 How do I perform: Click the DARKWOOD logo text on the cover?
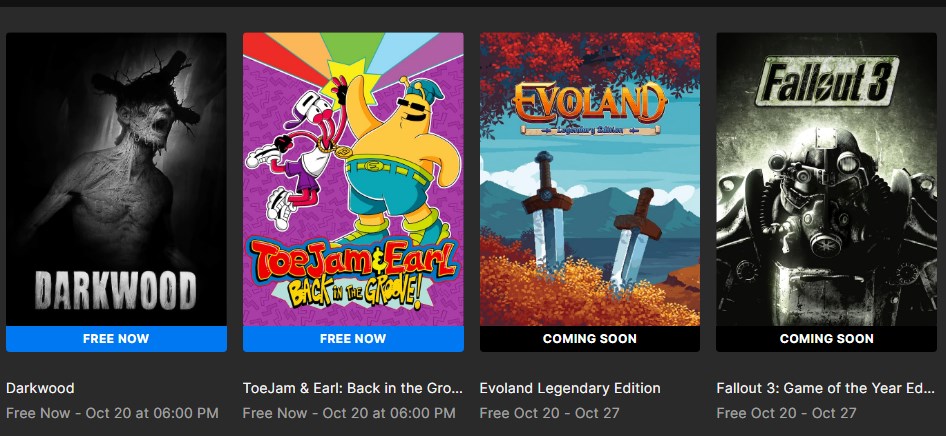pos(116,291)
